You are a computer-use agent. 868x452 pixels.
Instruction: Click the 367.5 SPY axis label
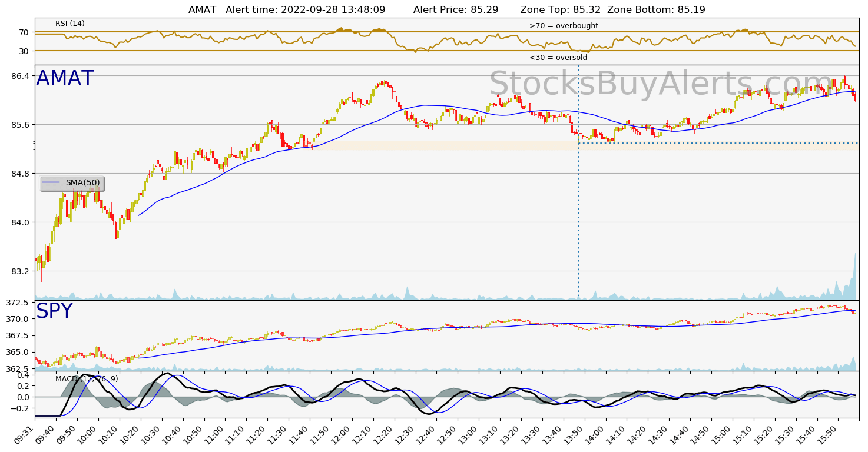coord(17,335)
